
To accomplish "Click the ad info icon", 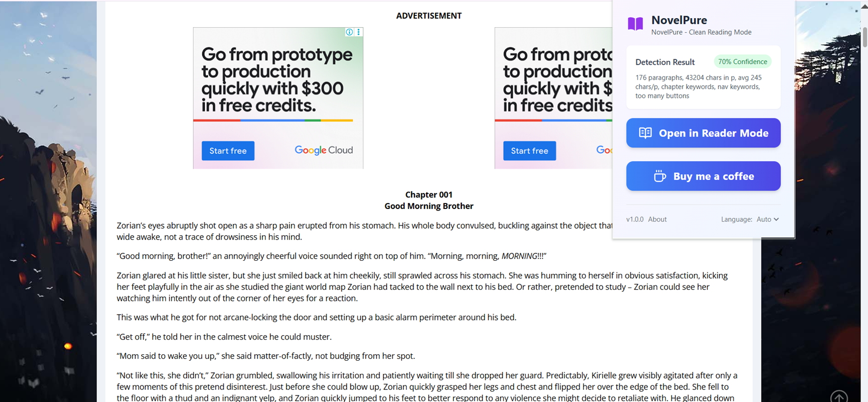I will (x=349, y=32).
